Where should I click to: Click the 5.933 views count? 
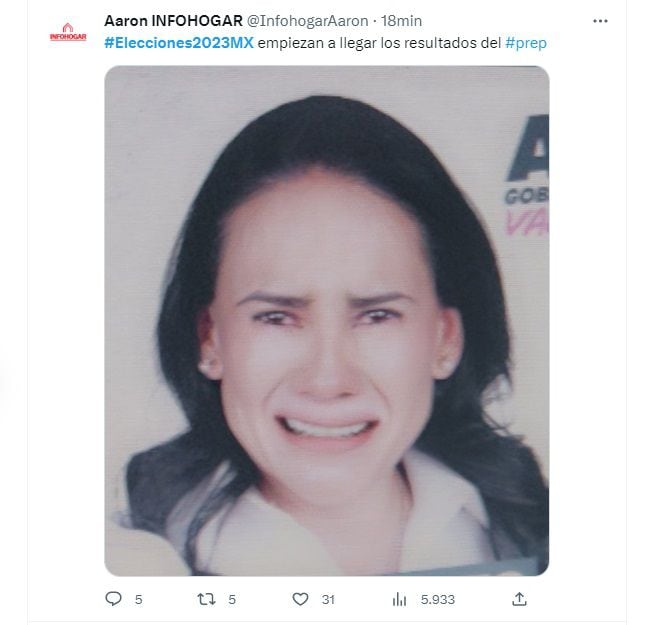438,599
